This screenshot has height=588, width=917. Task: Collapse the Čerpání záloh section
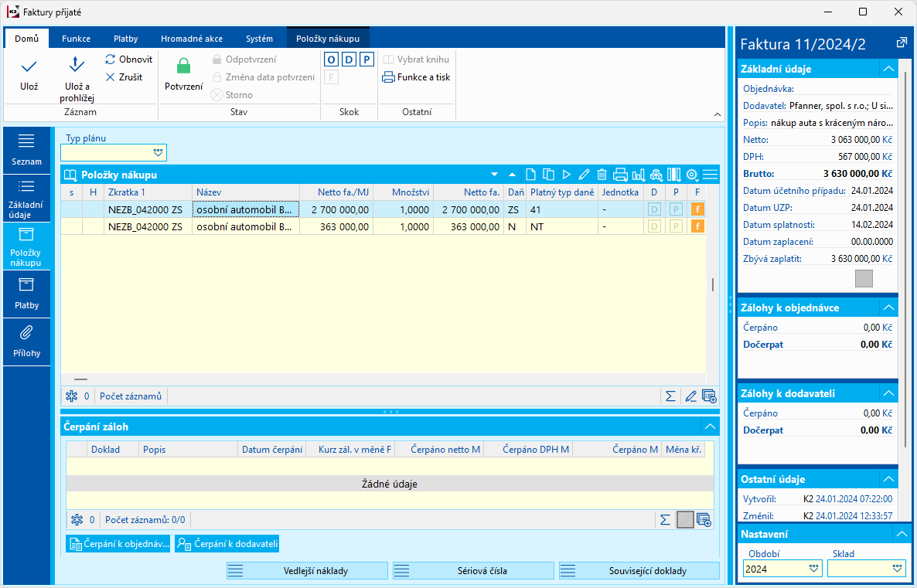coord(709,427)
